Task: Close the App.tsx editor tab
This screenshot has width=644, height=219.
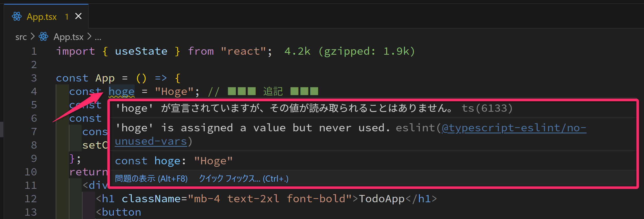Action: tap(78, 16)
